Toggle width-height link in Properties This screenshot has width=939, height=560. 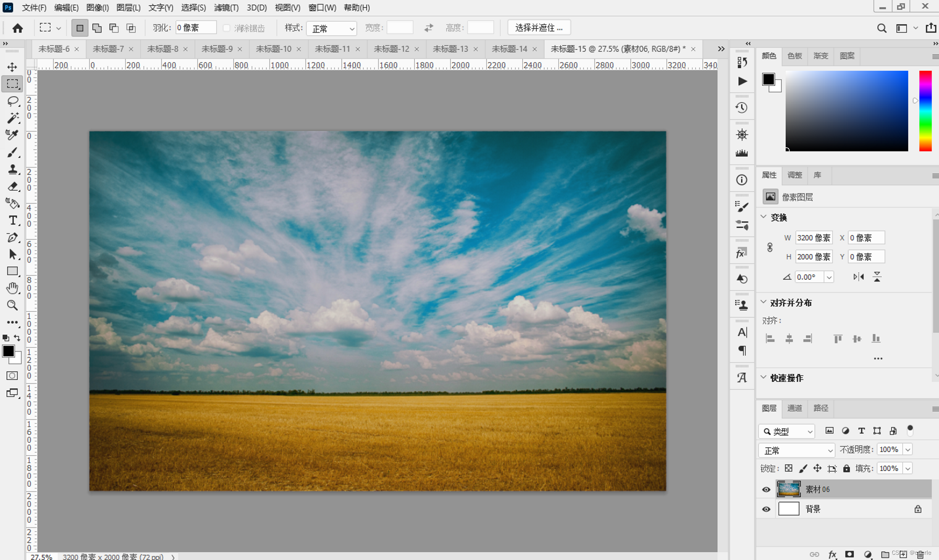pos(770,247)
